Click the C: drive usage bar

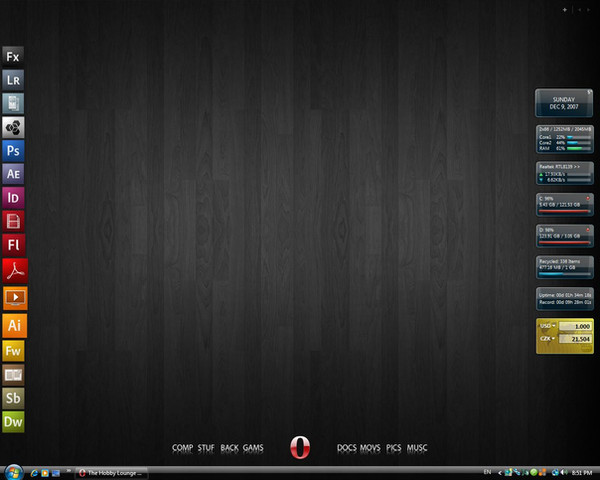[x=564, y=211]
